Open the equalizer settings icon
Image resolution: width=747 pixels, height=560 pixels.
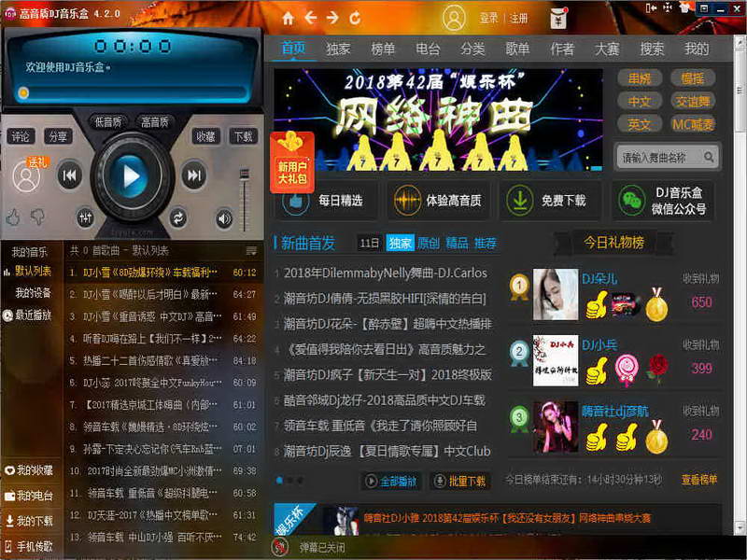(85, 218)
